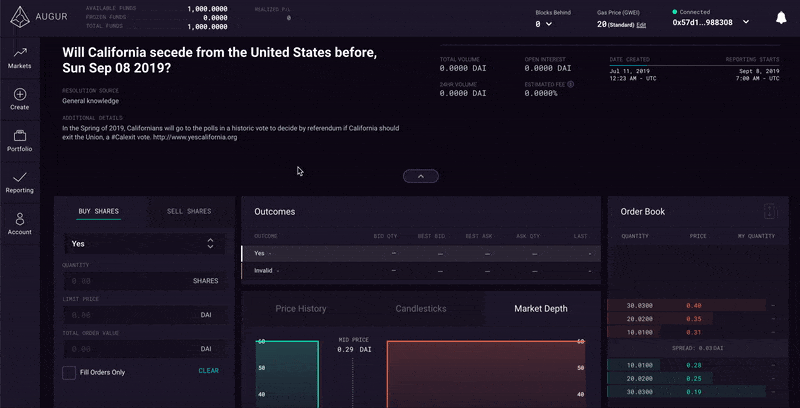Open the Account icon
The width and height of the screenshot is (800, 408).
click(x=20, y=219)
